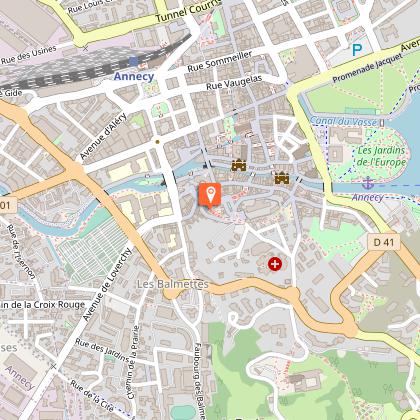
Task: Click the right brown castle icon
Action: coord(282,178)
